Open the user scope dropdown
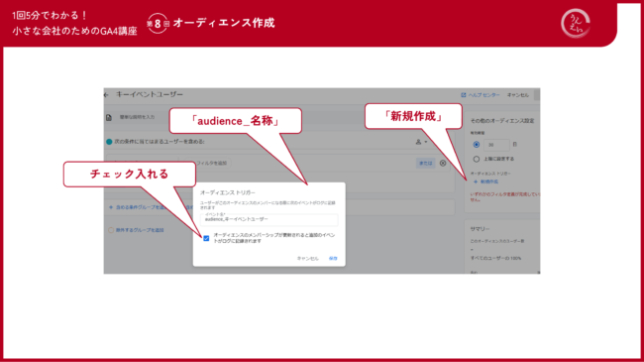 tap(421, 142)
